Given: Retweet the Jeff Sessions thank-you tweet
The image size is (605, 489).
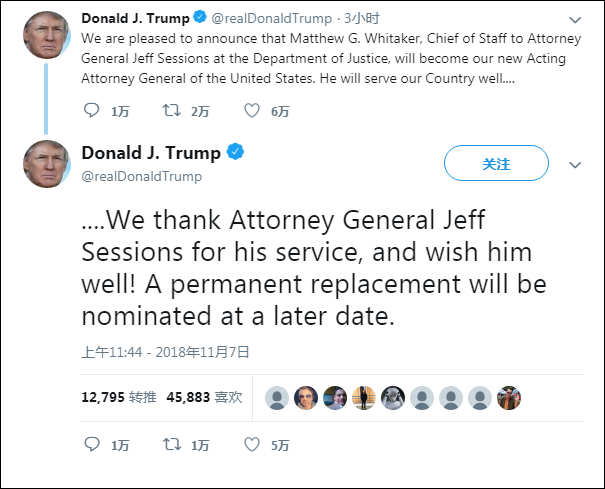Looking at the screenshot, I should click(172, 444).
